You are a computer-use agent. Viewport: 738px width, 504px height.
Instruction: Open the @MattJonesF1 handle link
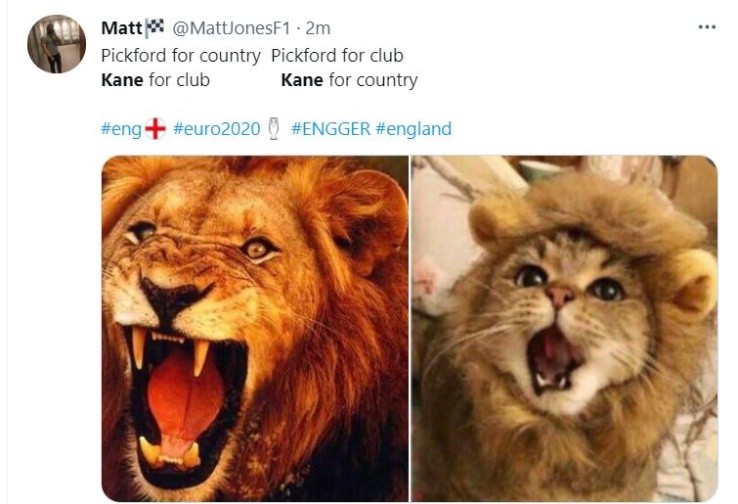coord(232,29)
